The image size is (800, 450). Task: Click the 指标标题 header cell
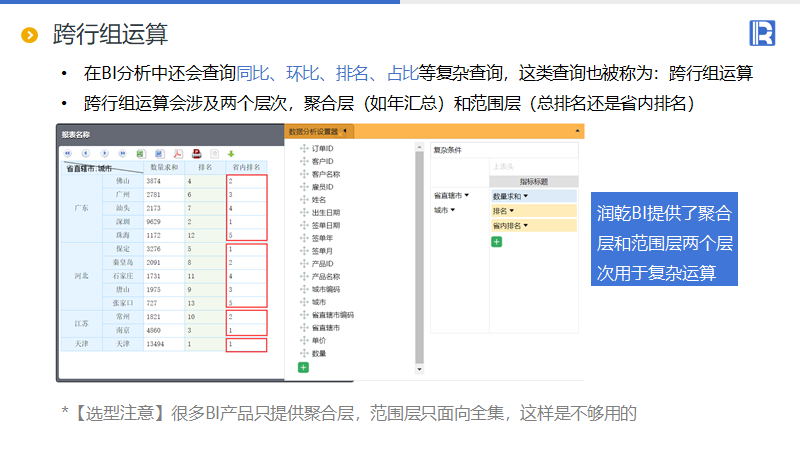point(534,182)
